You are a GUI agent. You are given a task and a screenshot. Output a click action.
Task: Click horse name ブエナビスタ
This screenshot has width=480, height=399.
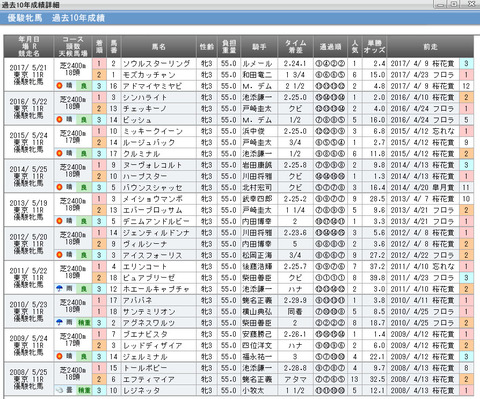click(145, 334)
